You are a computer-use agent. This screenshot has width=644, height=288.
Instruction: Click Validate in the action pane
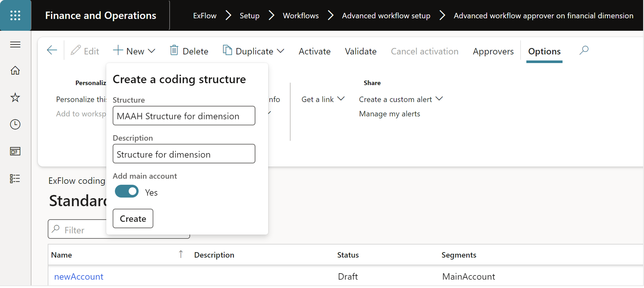(x=361, y=51)
